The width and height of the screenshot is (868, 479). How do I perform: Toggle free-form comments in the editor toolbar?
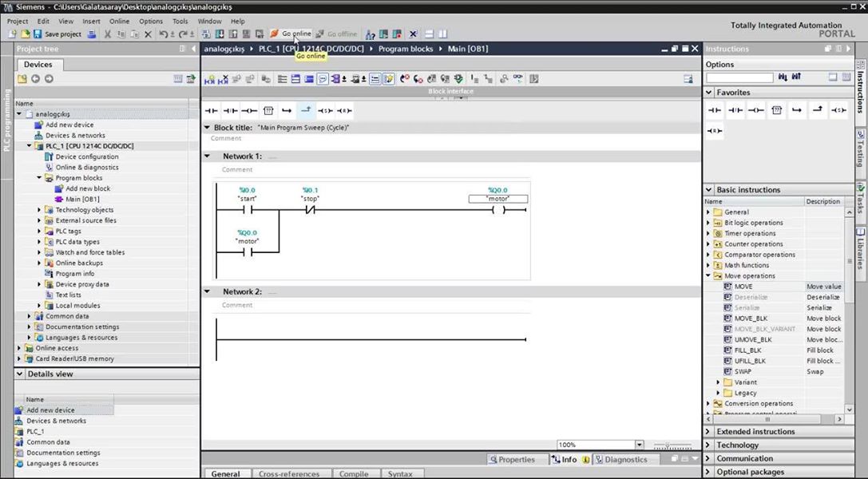coord(323,79)
